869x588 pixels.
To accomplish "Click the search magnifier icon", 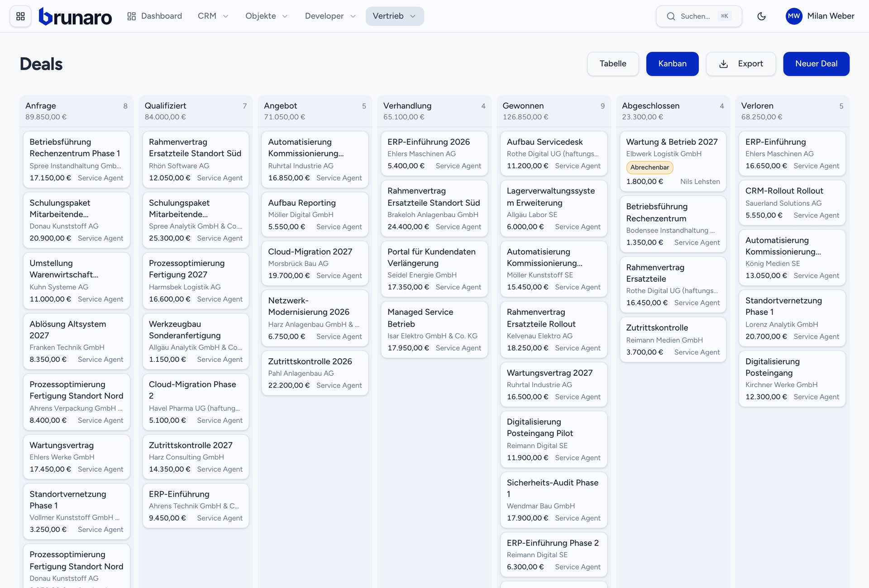I will (671, 16).
